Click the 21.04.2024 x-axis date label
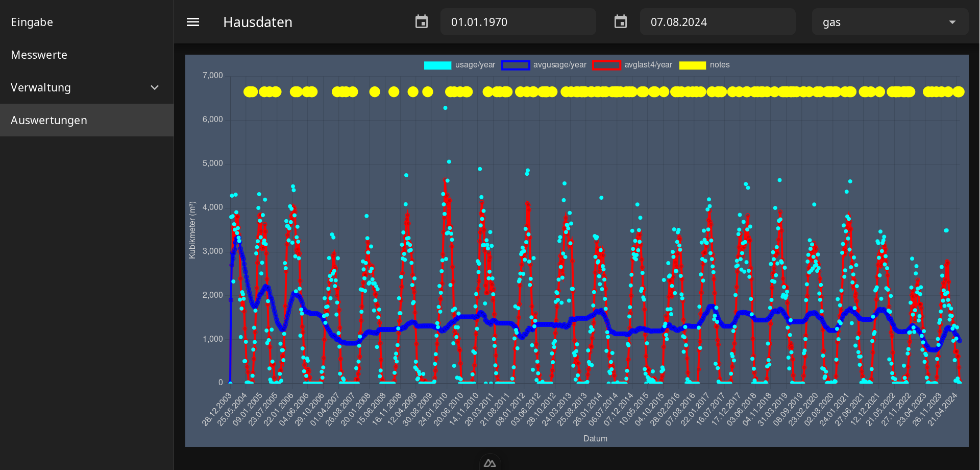The image size is (980, 470). (942, 409)
